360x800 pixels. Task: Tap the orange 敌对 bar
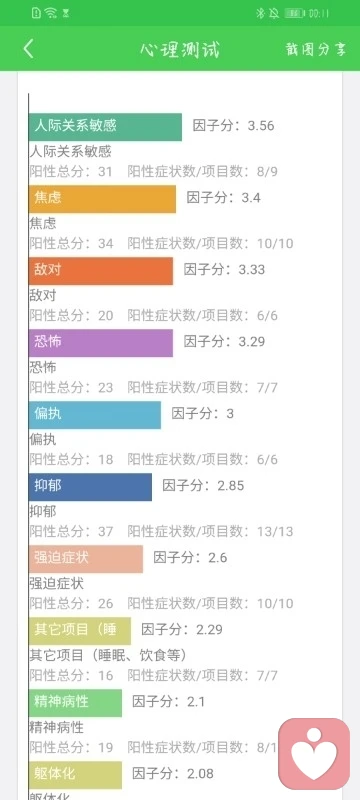[100, 270]
